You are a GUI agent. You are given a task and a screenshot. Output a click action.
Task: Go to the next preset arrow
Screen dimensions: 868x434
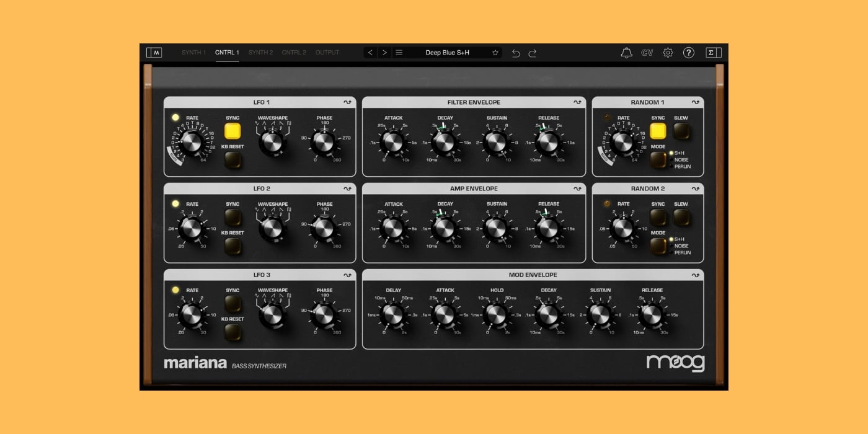384,53
